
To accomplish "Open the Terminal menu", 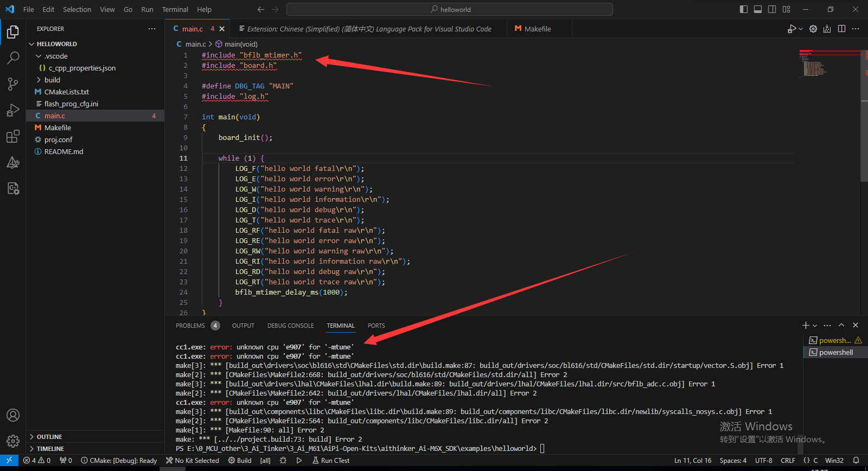I will (175, 9).
